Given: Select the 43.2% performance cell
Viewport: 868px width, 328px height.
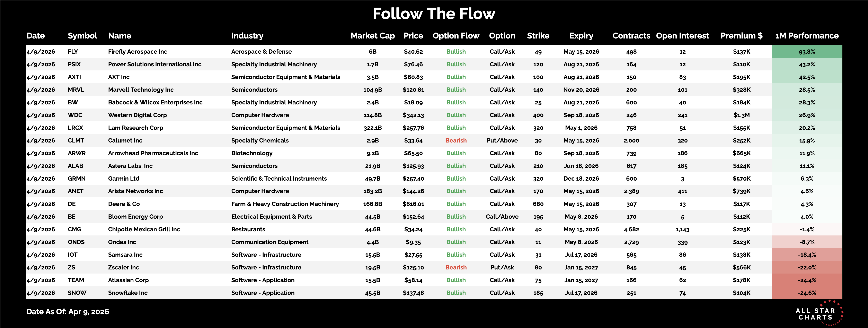Looking at the screenshot, I should click(807, 64).
